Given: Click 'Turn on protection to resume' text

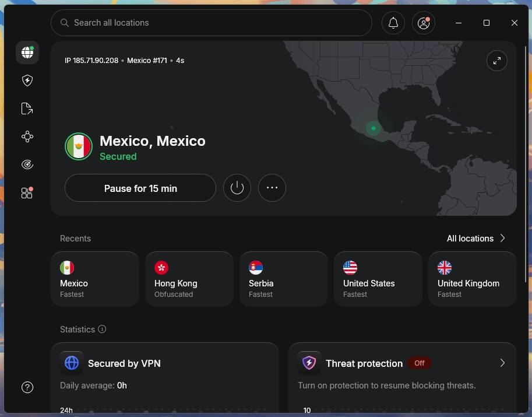Looking at the screenshot, I should click(387, 386).
